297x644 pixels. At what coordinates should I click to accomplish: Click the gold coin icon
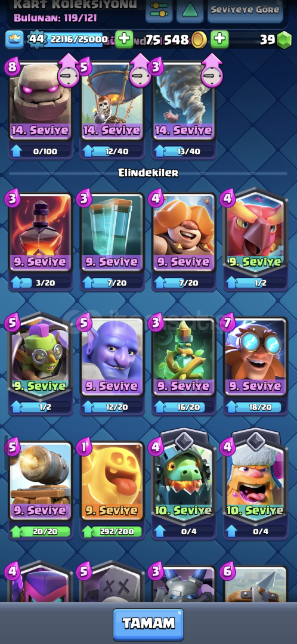pyautogui.click(x=200, y=40)
